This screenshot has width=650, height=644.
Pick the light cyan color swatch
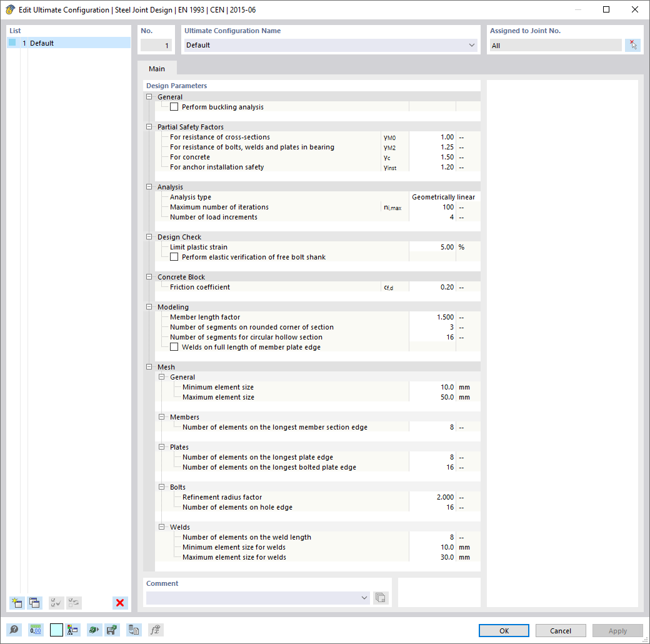click(56, 630)
